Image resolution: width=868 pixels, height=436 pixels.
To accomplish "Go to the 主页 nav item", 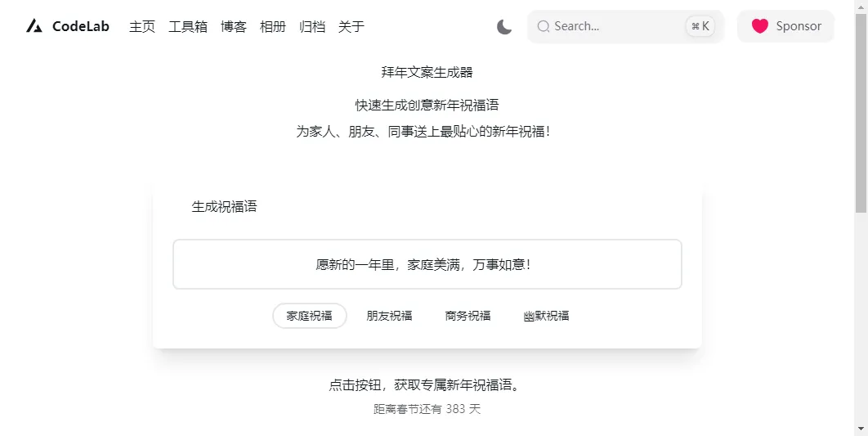I will [142, 26].
